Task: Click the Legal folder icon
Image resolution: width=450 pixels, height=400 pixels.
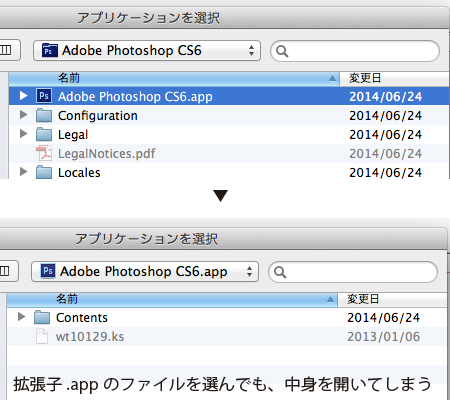Action: pyautogui.click(x=44, y=134)
